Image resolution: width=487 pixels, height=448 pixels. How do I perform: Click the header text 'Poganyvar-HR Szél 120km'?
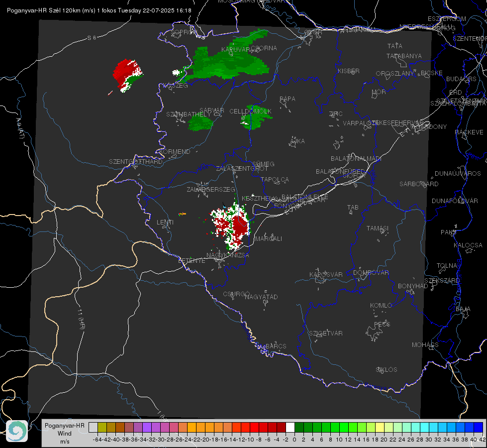click(43, 10)
